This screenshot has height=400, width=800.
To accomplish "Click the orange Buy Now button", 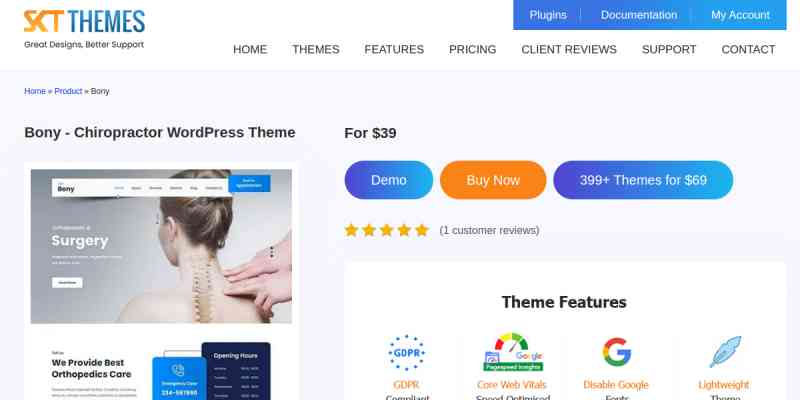I will [493, 180].
